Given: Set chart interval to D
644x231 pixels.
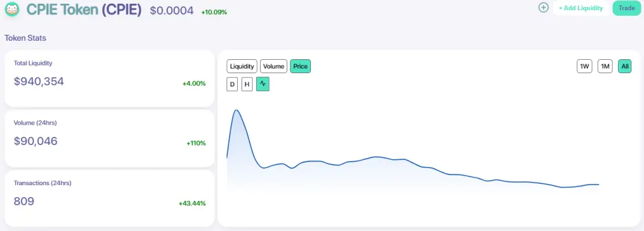Looking at the screenshot, I should click(x=232, y=84).
